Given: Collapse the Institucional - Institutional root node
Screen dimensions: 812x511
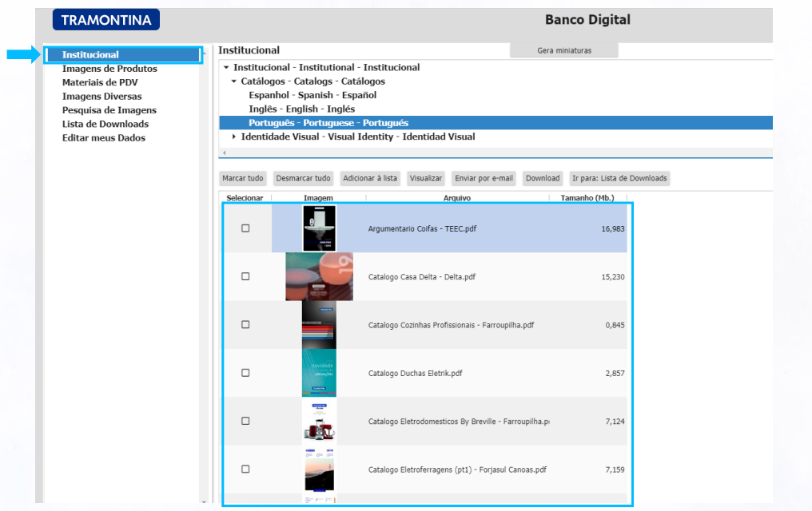Looking at the screenshot, I should 226,67.
